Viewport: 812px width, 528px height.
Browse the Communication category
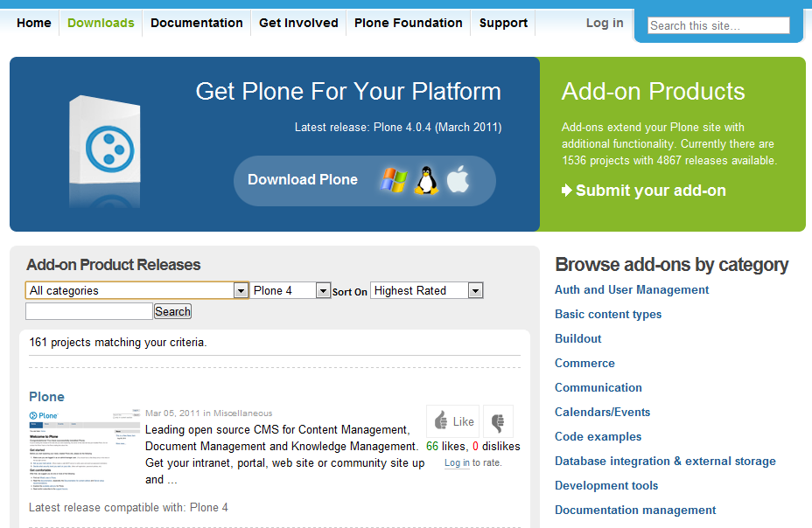point(598,387)
